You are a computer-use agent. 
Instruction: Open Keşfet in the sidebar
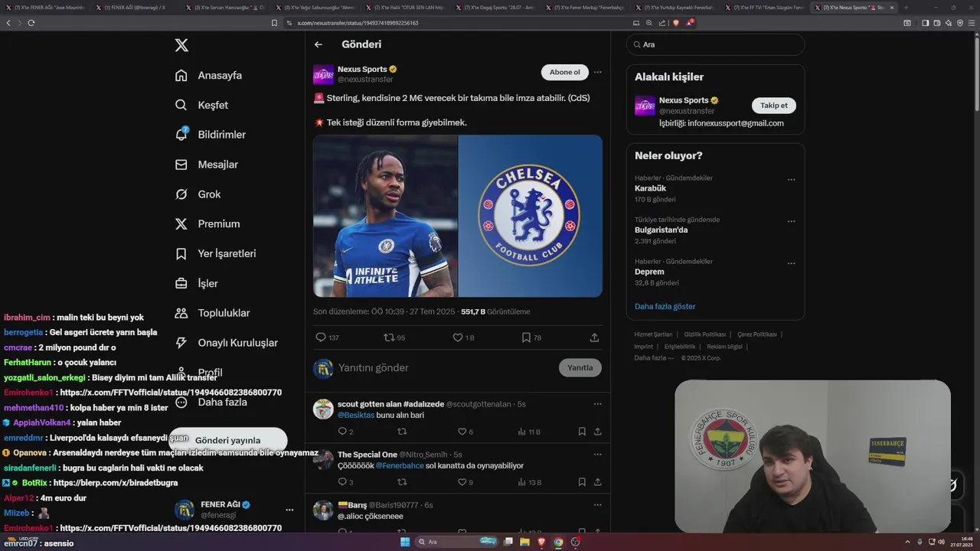pos(201,105)
